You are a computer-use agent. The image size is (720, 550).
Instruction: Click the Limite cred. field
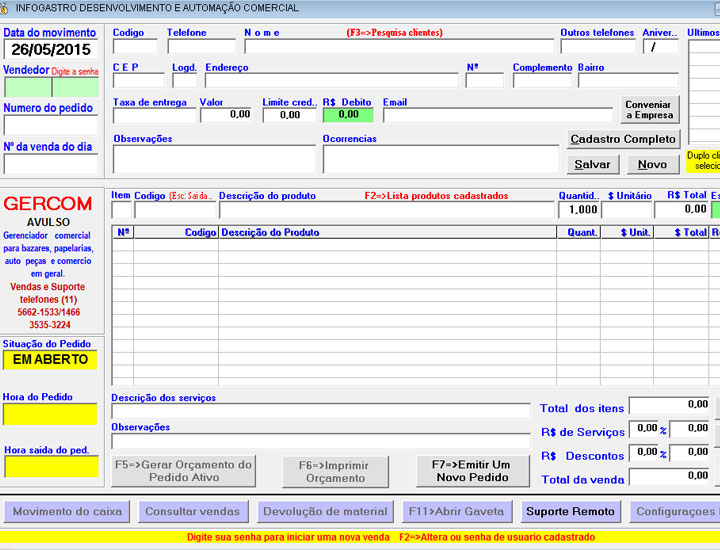click(290, 115)
